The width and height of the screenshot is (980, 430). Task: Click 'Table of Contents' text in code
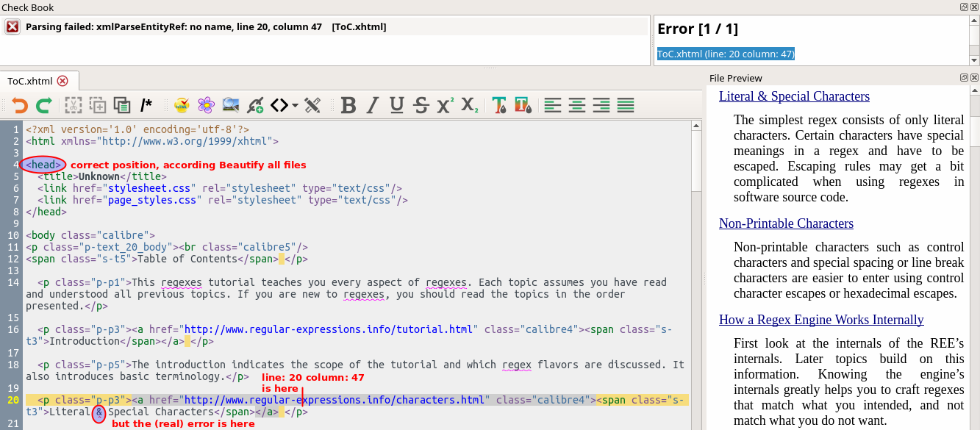coord(187,259)
